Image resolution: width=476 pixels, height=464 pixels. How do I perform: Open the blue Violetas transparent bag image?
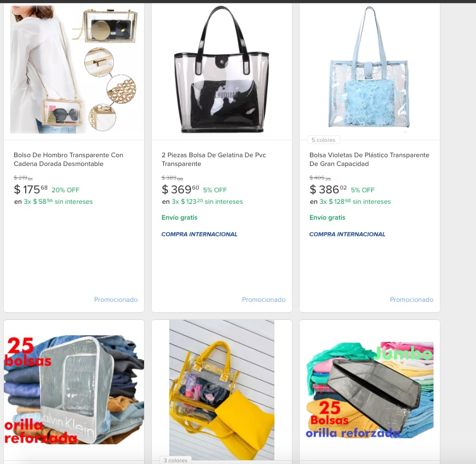(369, 69)
